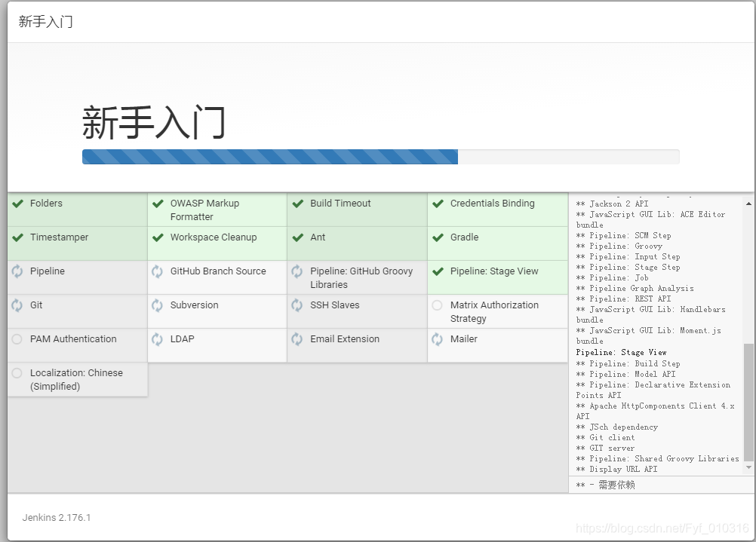Click the install progress bar

381,157
